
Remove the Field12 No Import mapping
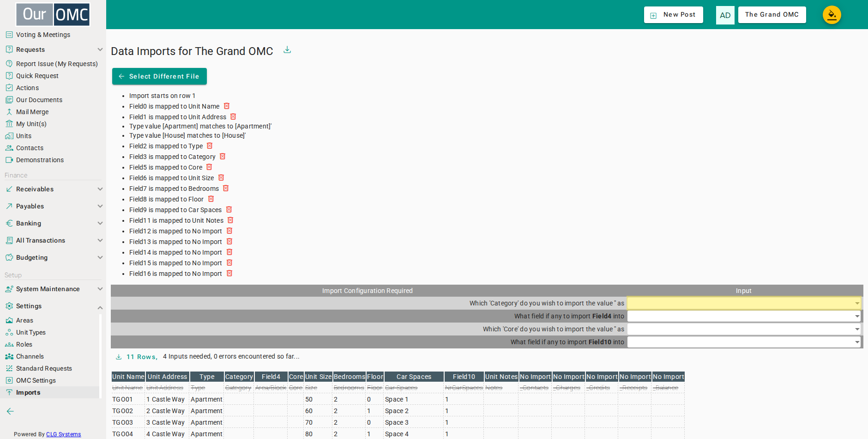coord(229,231)
